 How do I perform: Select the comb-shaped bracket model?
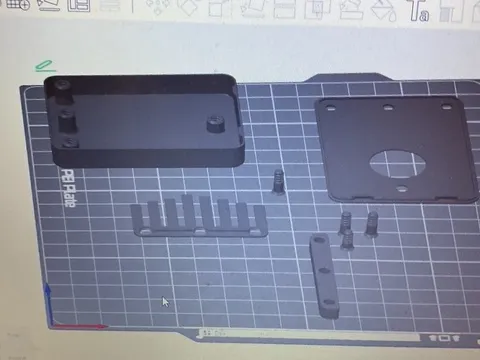click(x=199, y=216)
